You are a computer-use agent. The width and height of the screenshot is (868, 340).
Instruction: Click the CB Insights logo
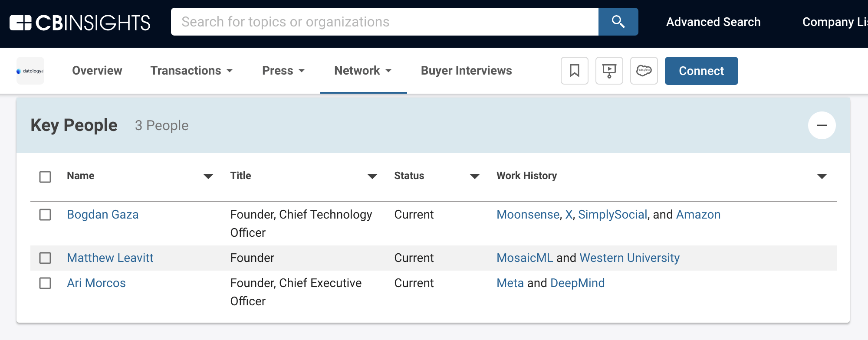pyautogui.click(x=80, y=23)
